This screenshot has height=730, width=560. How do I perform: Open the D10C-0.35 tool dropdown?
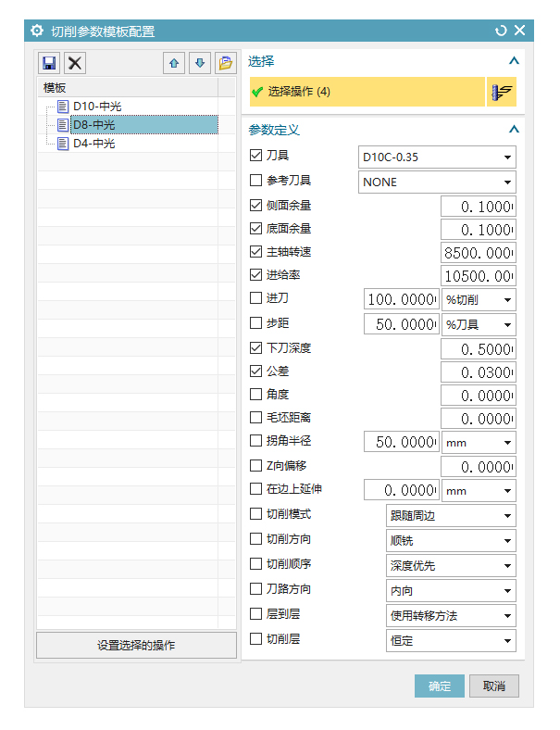click(437, 157)
